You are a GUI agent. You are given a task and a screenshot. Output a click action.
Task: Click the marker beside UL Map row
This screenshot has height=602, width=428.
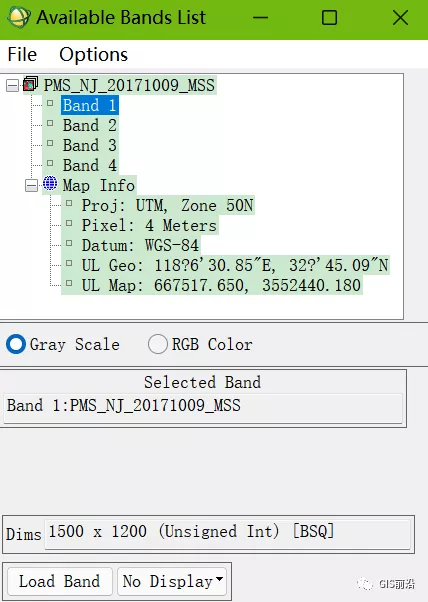[69, 283]
